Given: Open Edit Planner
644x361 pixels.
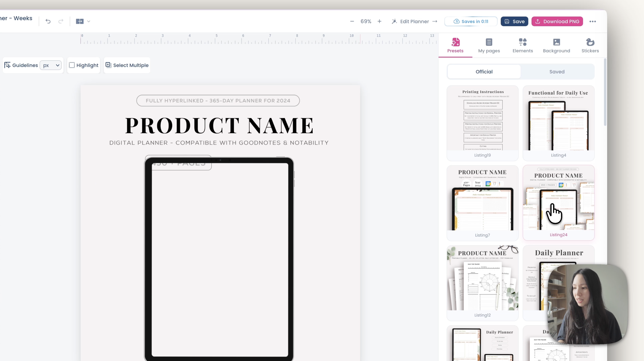Looking at the screenshot, I should click(x=414, y=21).
